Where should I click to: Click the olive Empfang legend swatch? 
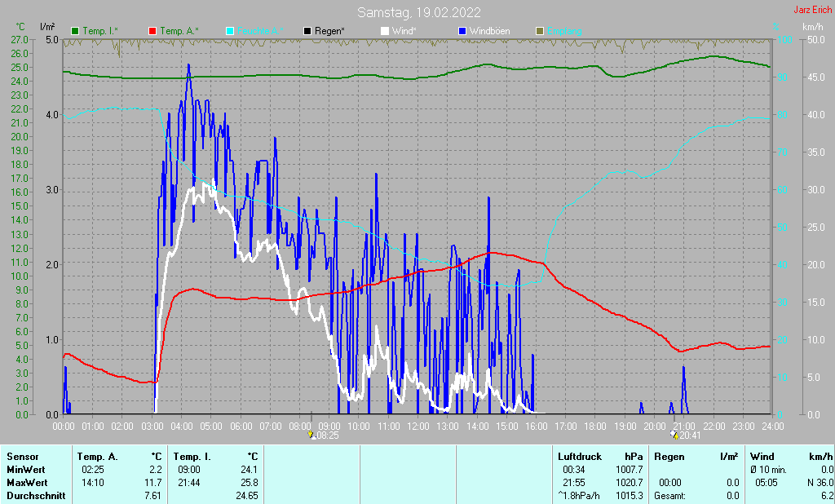click(x=540, y=31)
